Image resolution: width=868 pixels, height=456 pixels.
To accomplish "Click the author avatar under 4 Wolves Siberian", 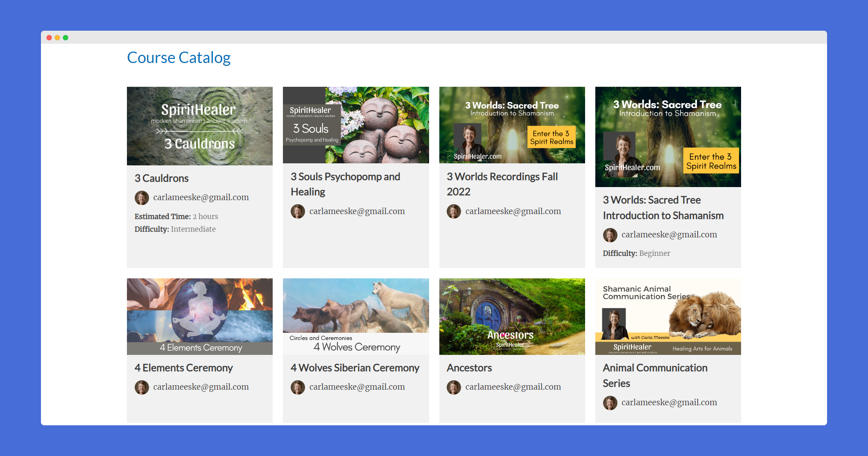I will [x=298, y=387].
